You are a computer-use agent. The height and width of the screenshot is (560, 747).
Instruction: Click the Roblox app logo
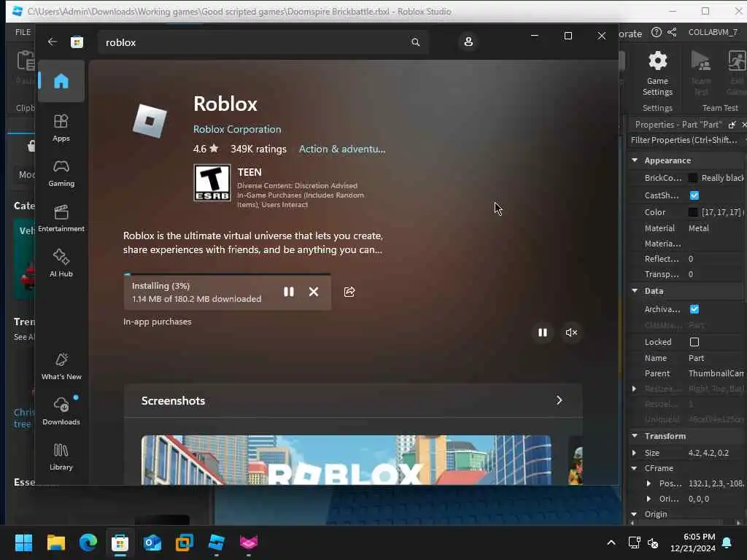(150, 121)
